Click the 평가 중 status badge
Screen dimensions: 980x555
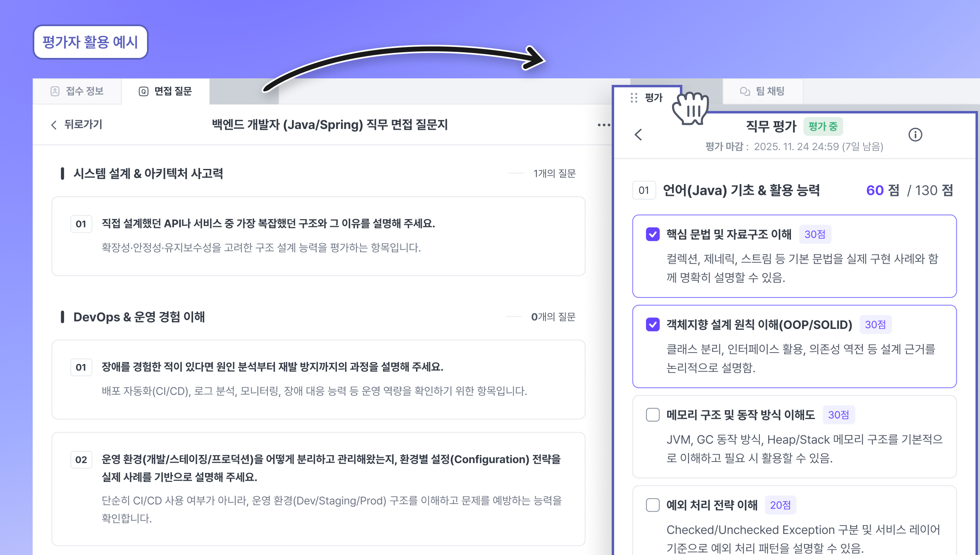823,127
